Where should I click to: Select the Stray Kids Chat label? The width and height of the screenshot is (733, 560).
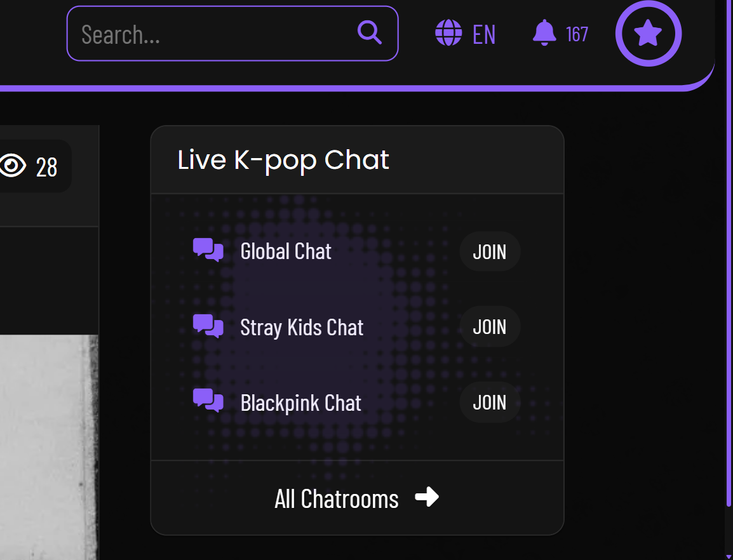302,328
